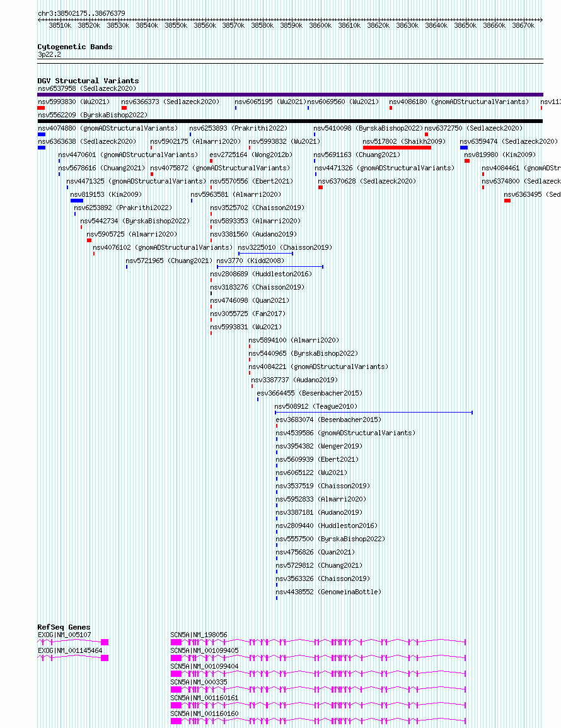
Task: Click nsv3954382 (Wenger2019) label
Action: (x=319, y=446)
